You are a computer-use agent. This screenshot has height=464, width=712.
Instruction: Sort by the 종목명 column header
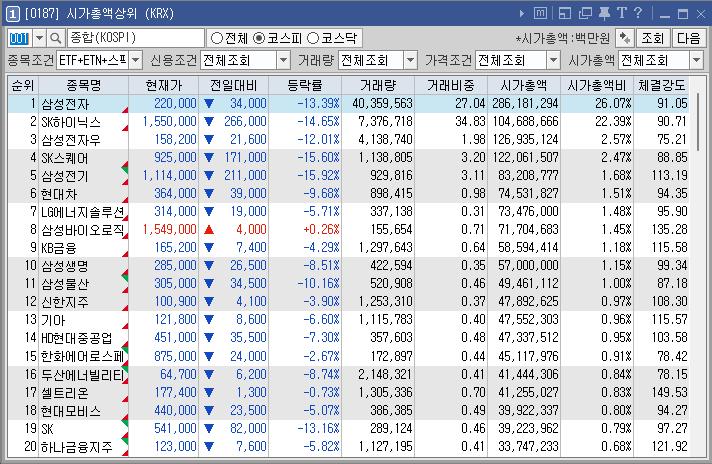point(84,85)
